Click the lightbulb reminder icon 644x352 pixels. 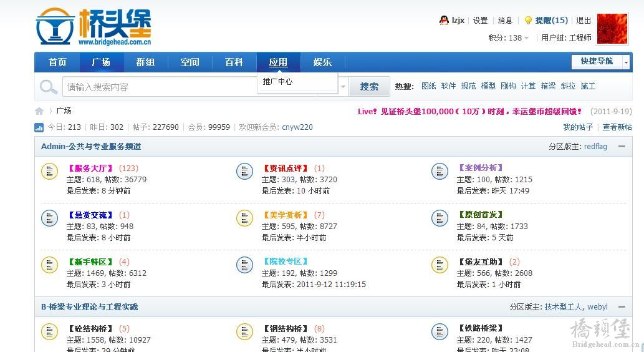528,21
